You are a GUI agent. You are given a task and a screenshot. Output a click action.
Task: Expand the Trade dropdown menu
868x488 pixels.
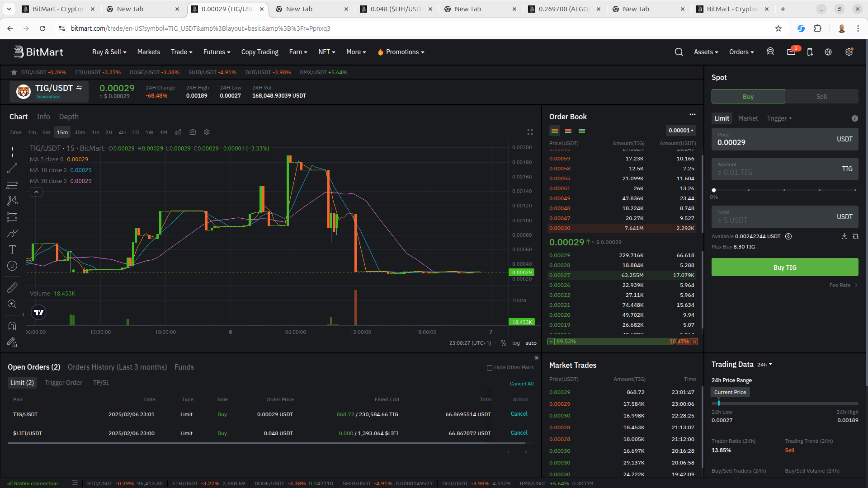(181, 52)
